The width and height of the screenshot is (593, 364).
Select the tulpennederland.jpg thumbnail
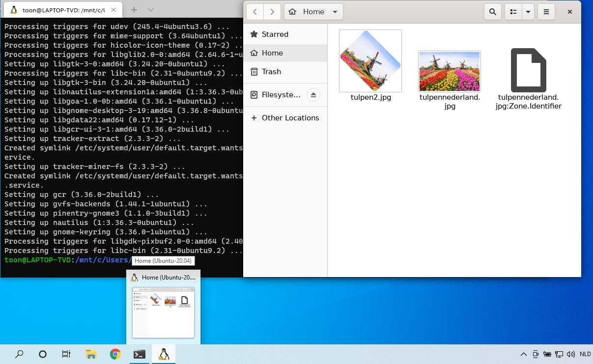[x=450, y=71]
